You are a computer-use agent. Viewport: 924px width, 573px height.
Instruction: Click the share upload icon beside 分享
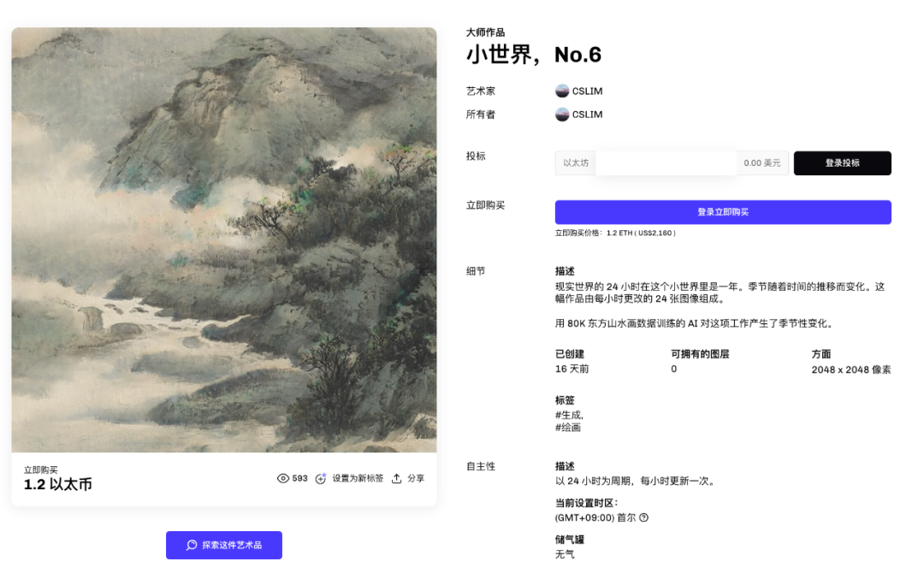point(397,478)
